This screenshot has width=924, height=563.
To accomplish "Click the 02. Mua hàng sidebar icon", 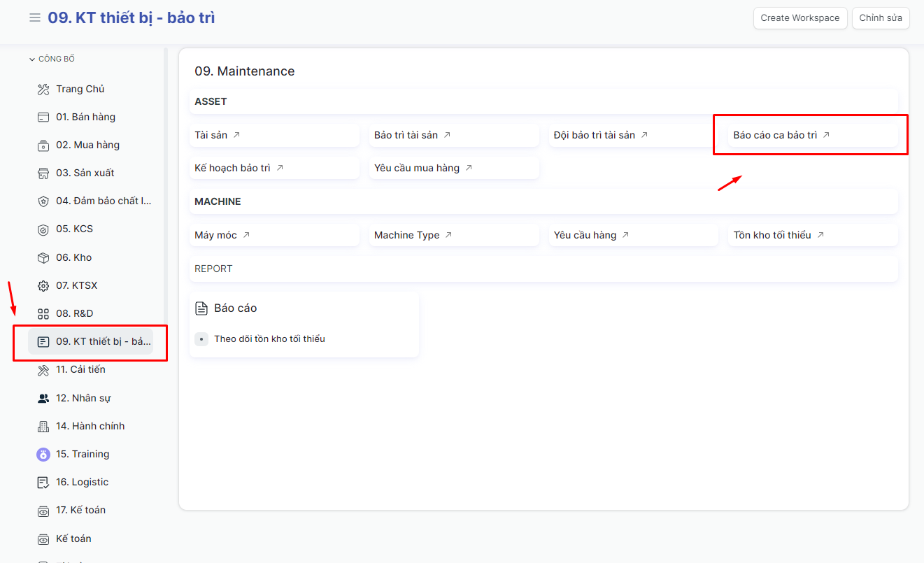I will pos(43,145).
